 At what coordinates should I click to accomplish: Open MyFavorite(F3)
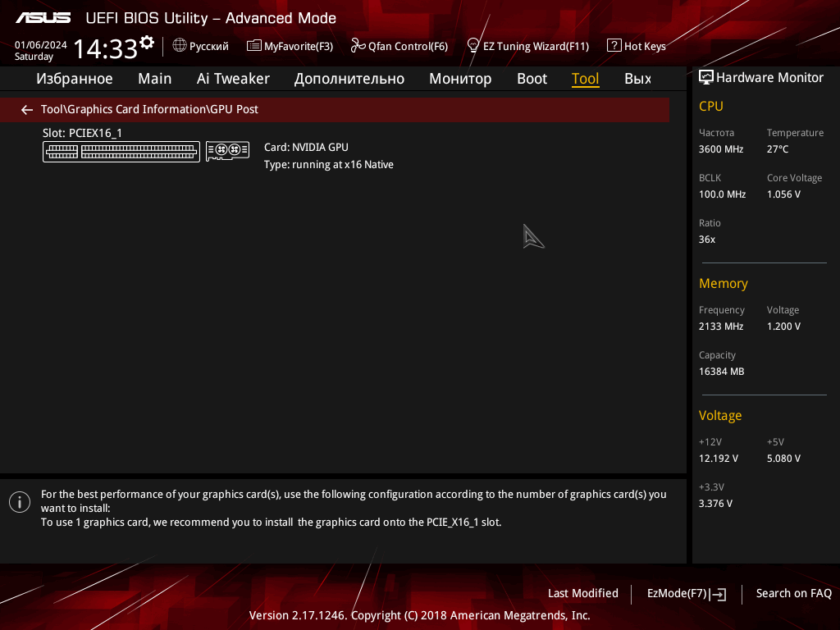[x=299, y=47]
